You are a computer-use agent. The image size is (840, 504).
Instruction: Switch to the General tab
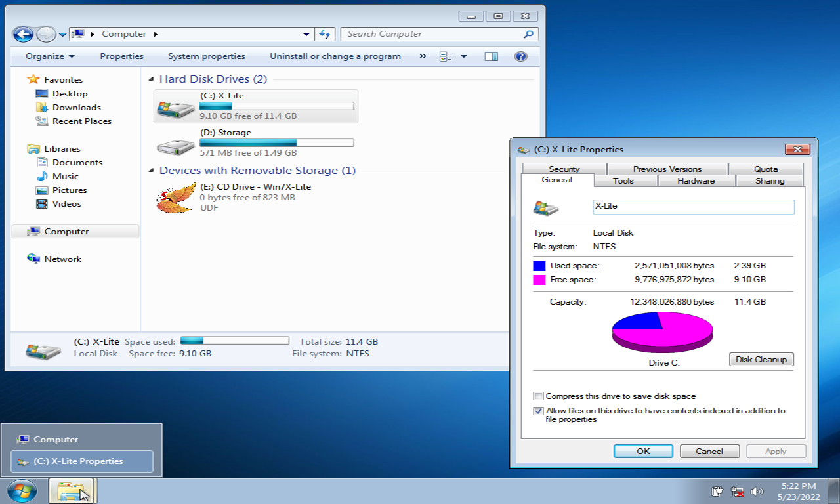pos(557,180)
